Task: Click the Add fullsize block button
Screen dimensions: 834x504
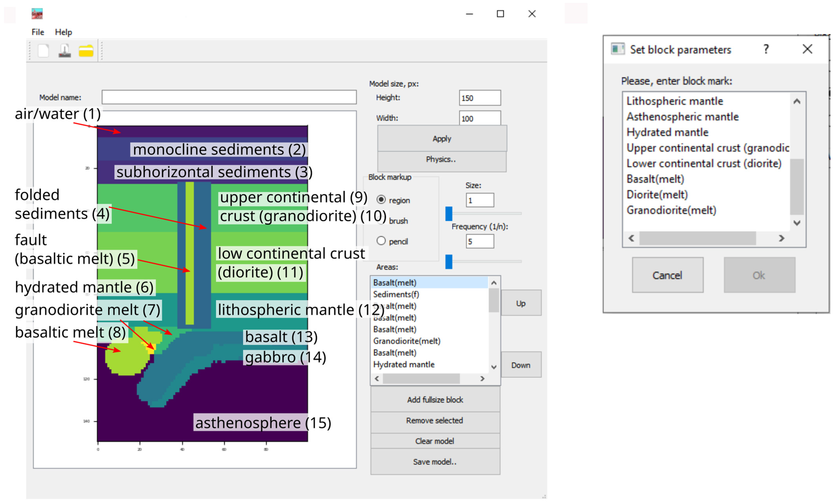Action: point(435,400)
